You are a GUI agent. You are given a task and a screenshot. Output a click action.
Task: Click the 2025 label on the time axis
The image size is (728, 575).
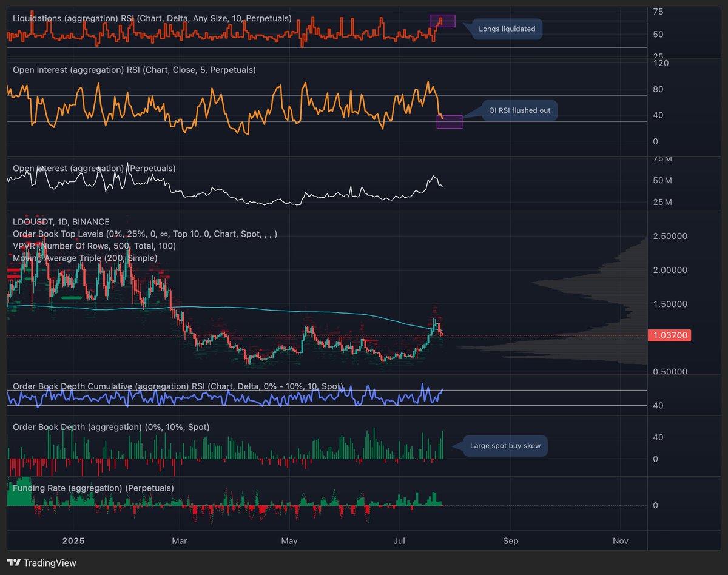pyautogui.click(x=73, y=540)
